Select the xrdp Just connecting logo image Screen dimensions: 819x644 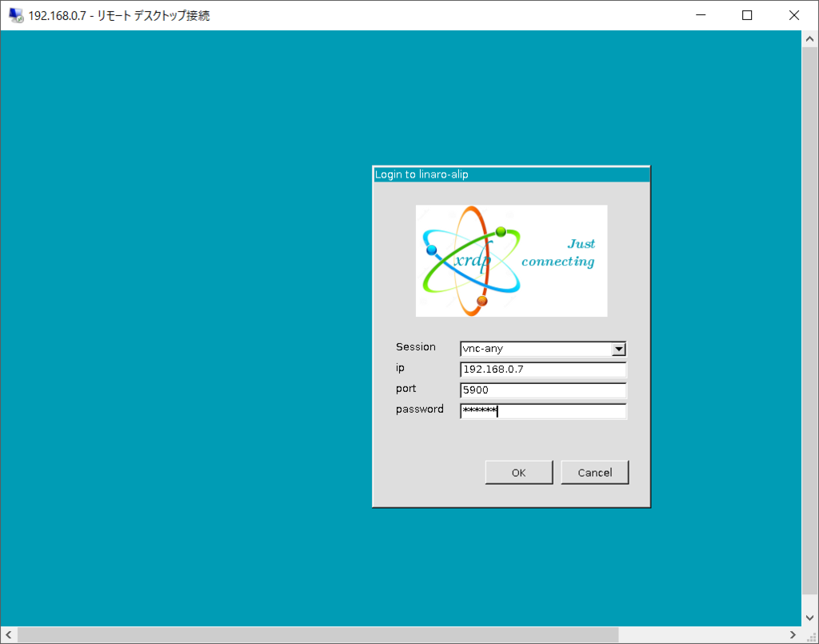(511, 261)
